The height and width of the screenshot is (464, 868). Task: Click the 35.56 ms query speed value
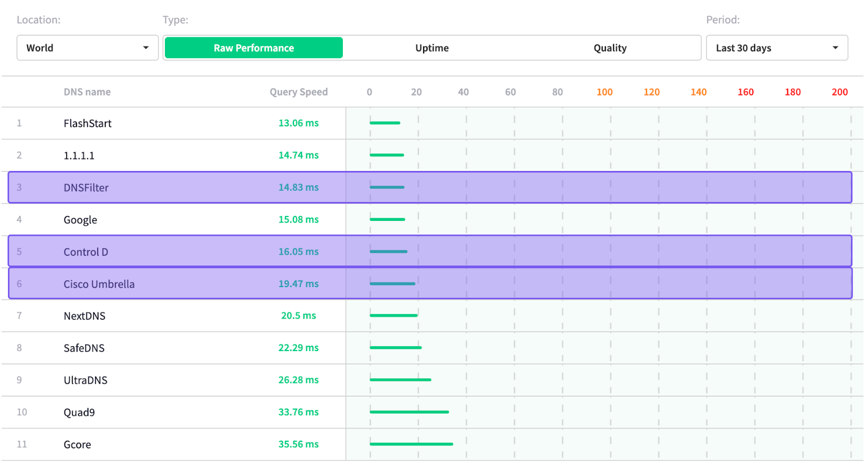click(298, 444)
